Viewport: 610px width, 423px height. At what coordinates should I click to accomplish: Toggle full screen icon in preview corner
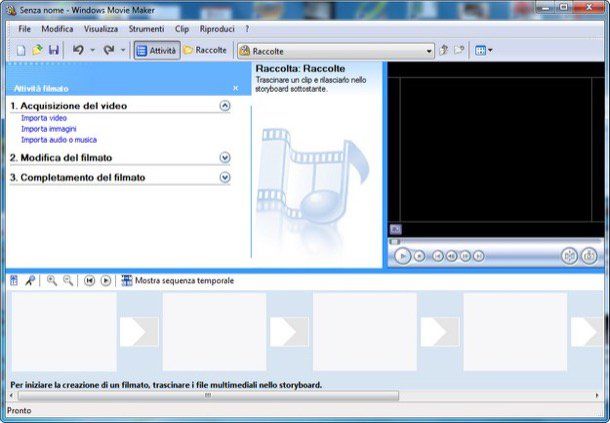pyautogui.click(x=396, y=229)
